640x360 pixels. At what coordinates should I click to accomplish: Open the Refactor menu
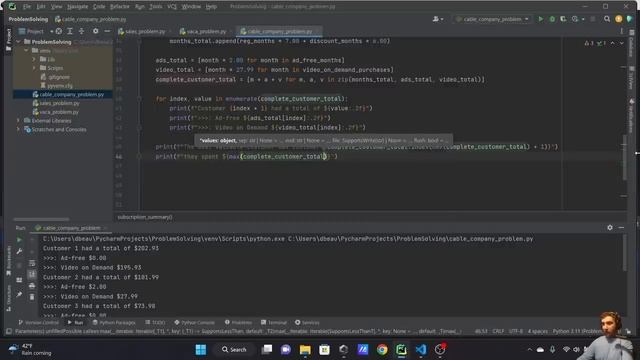click(120, 7)
